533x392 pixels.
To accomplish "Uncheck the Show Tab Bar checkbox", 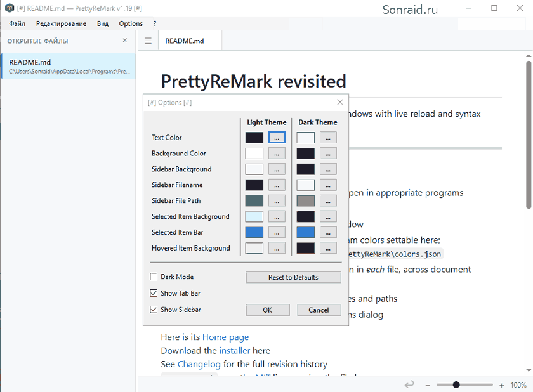I will click(154, 293).
